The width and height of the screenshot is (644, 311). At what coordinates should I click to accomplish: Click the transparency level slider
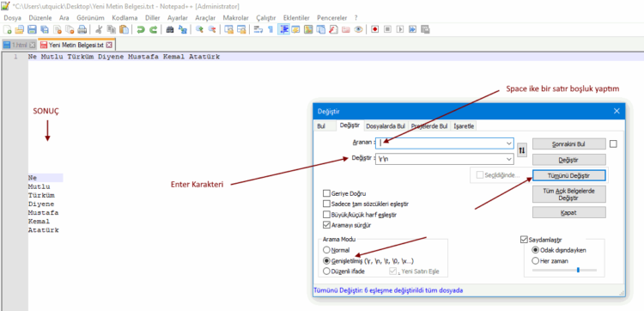coord(564,270)
